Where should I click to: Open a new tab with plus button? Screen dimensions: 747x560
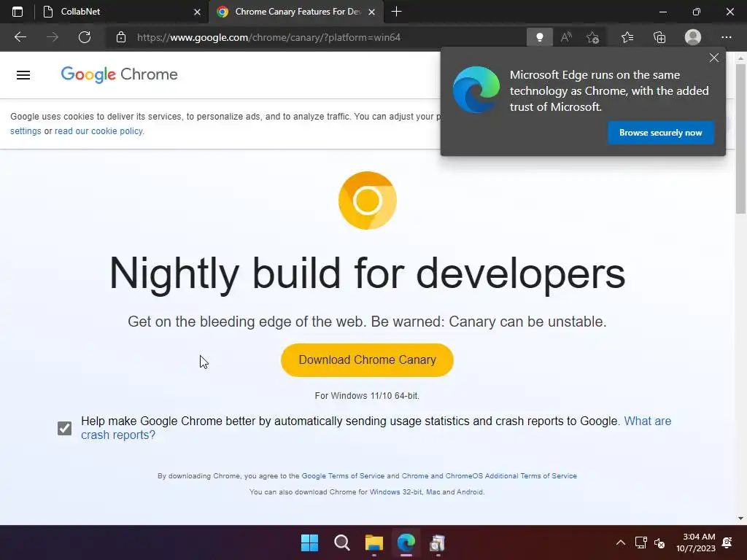click(x=396, y=12)
